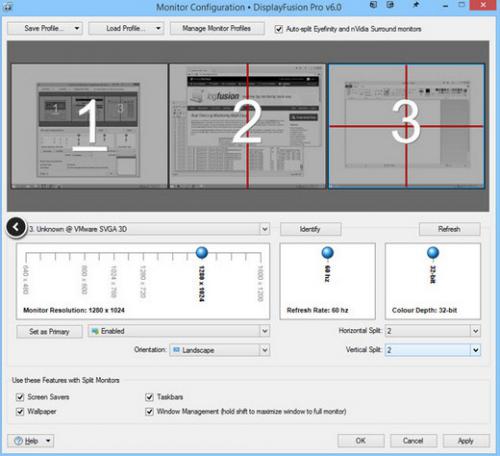Image resolution: width=500 pixels, height=456 pixels.
Task: Click the 'Monitor Resolution: 1280 x 1024' text
Action: [74, 310]
